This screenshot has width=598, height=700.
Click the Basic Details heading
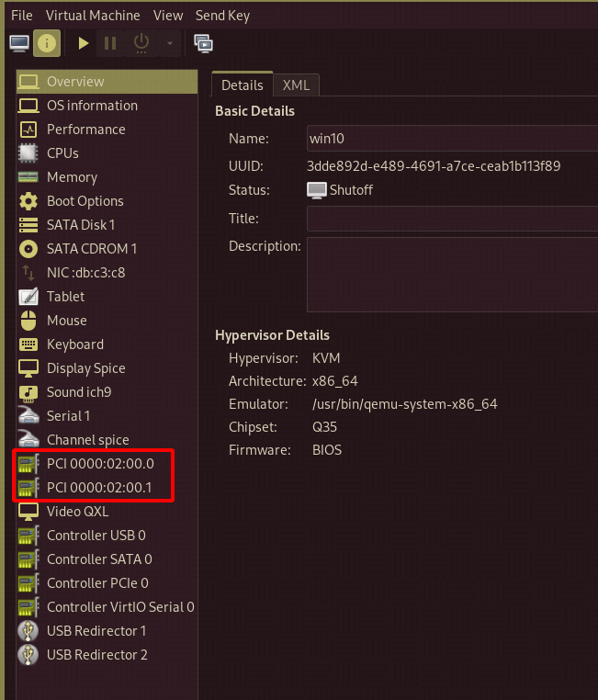point(254,111)
